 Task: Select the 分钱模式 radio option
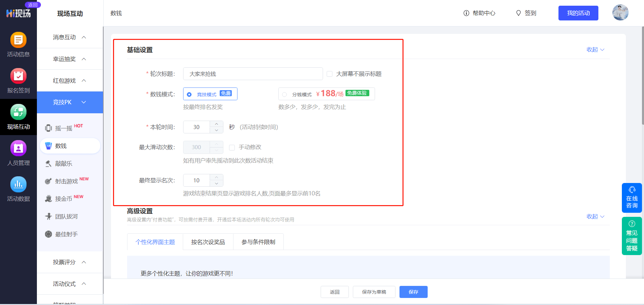[x=284, y=95]
